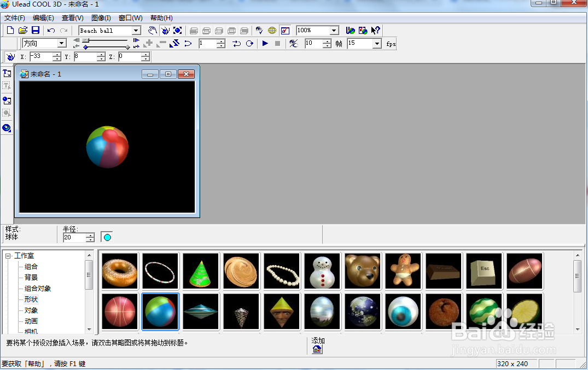Screen dimensions: 588x370
Task: Select 动画 in the library tree
Action: coord(31,321)
